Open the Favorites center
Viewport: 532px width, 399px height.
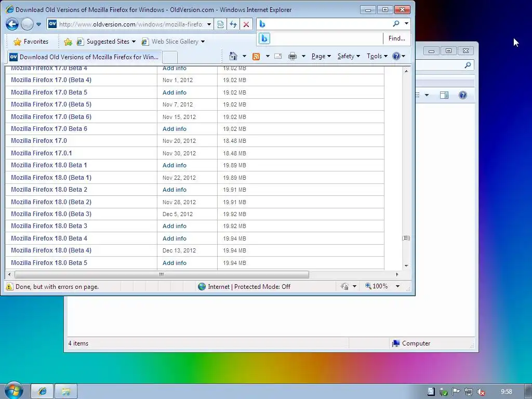[31, 42]
